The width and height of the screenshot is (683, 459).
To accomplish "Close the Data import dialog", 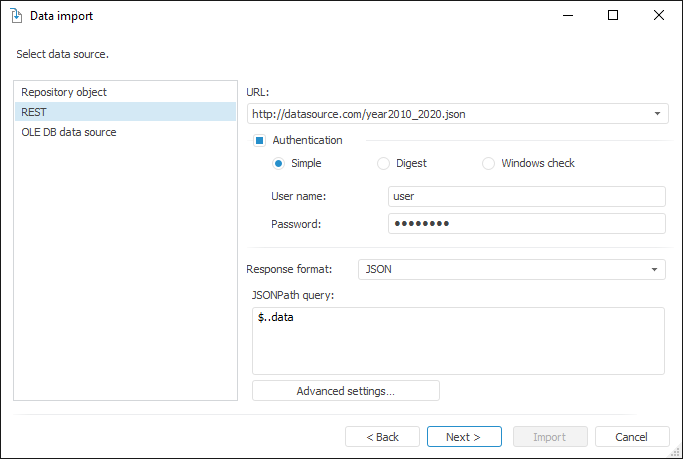I will coord(659,16).
